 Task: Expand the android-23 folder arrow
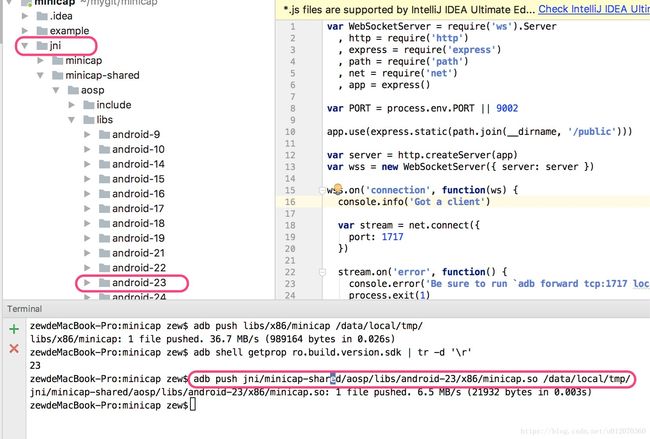click(x=87, y=283)
